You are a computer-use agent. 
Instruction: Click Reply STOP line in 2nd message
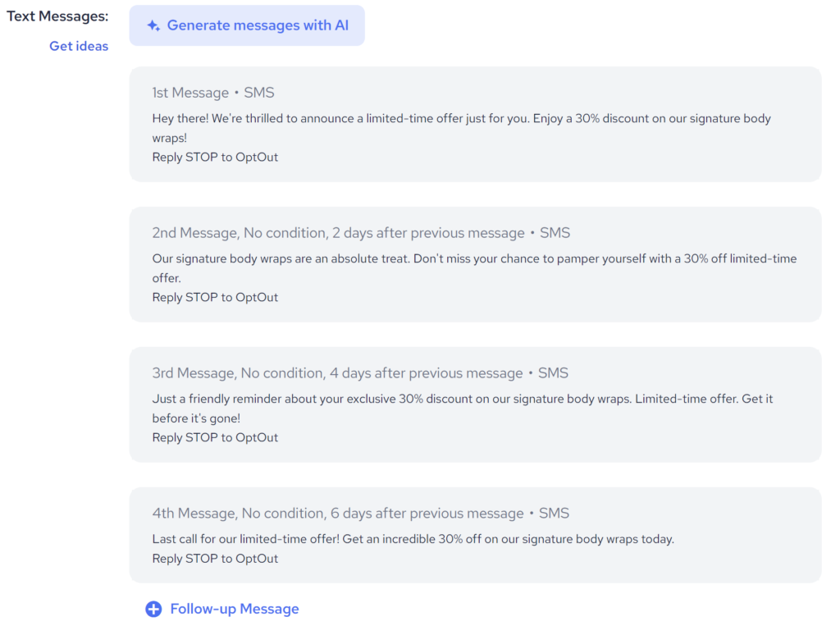(215, 297)
